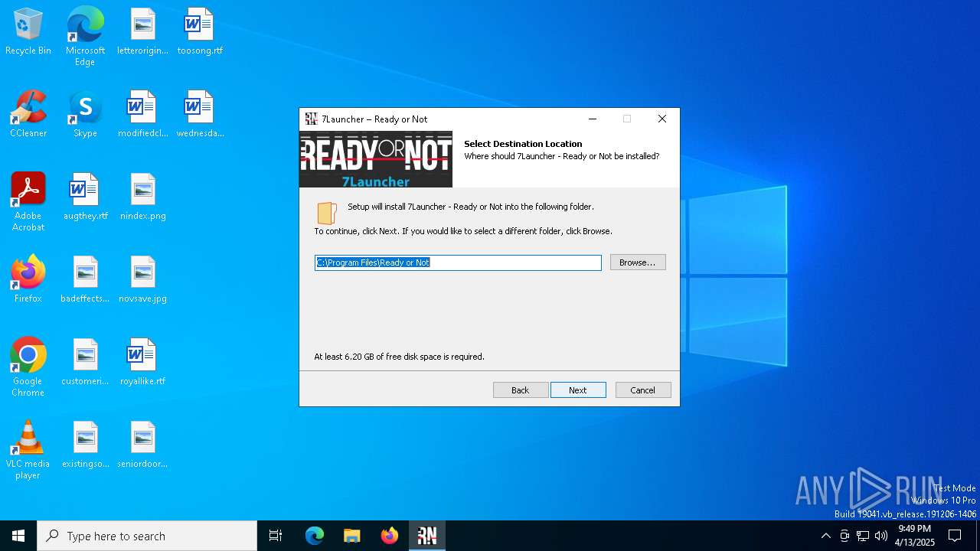Screen dimensions: 980x551
Task: Cancel the 7Launcher setup
Action: coord(643,390)
